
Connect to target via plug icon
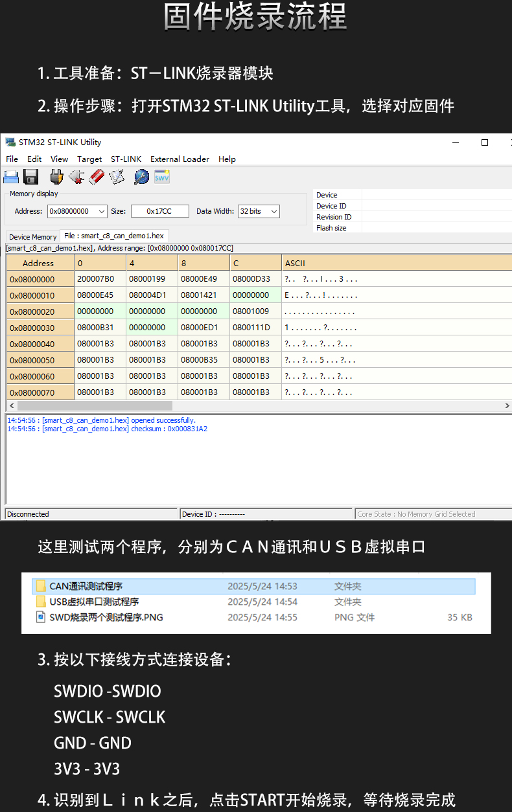[56, 177]
